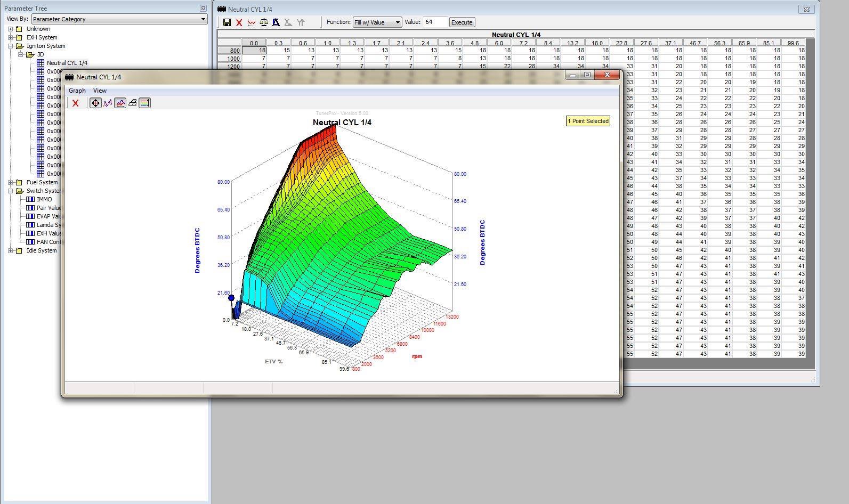Screen dimensions: 849x504
Task: Click the connected-points curve icon in graph toolbar
Action: point(108,103)
